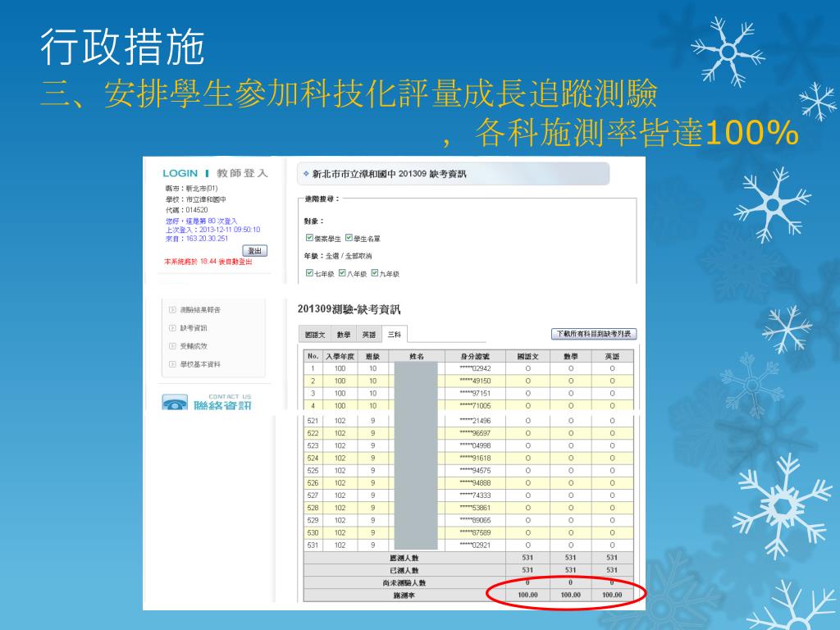The image size is (840, 630).
Task: Click the diamond bullet before 新北市市立漳和國中
Action: pos(307,174)
